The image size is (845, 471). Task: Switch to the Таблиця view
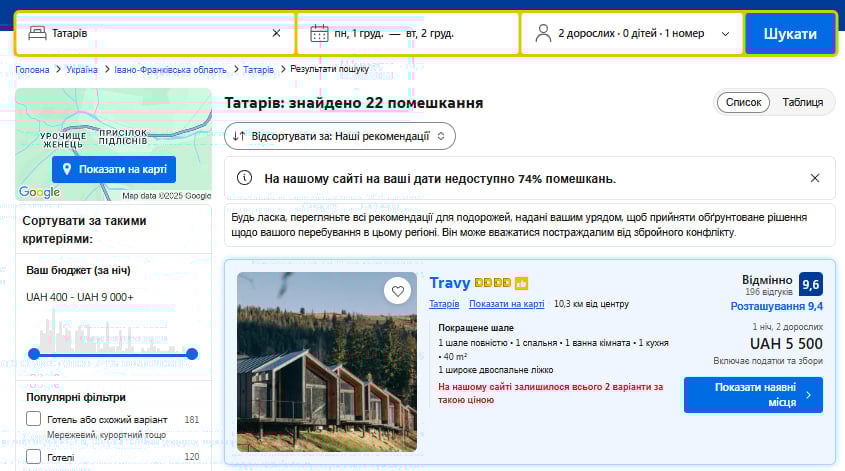[802, 102]
